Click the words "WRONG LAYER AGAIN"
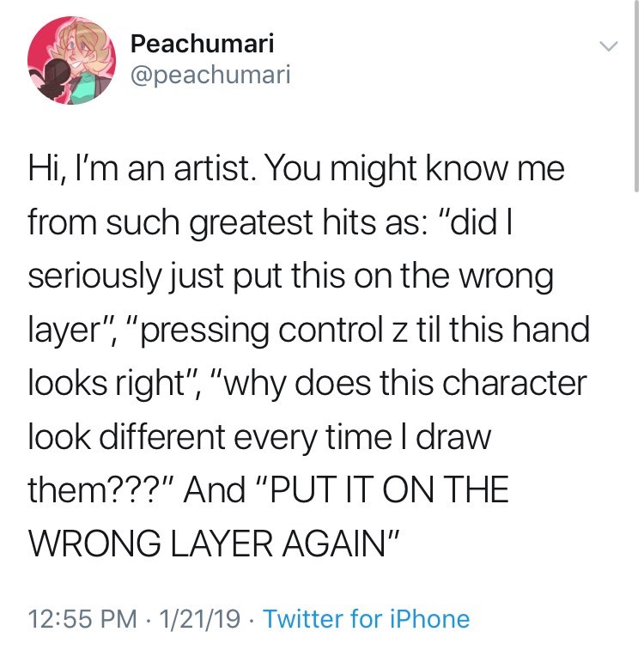This screenshot has height=656, width=644. tap(209, 544)
